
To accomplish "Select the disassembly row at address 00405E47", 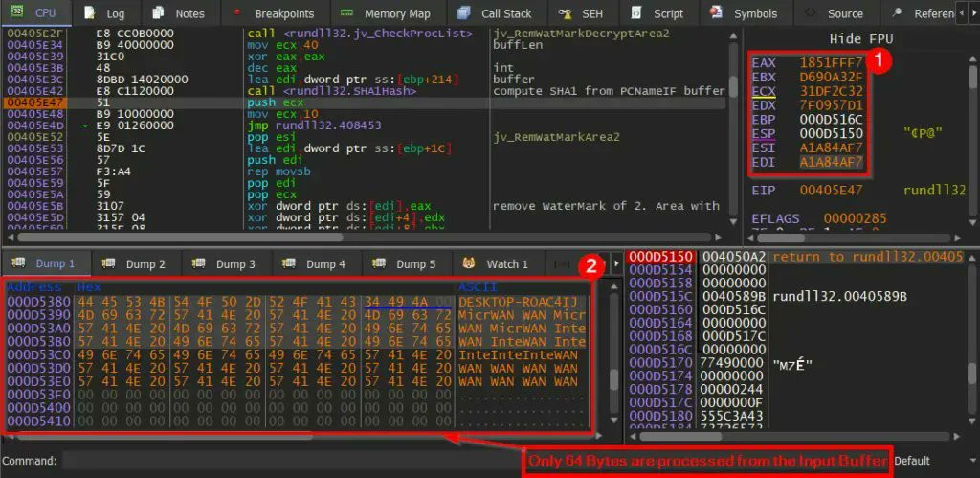I will (x=365, y=102).
